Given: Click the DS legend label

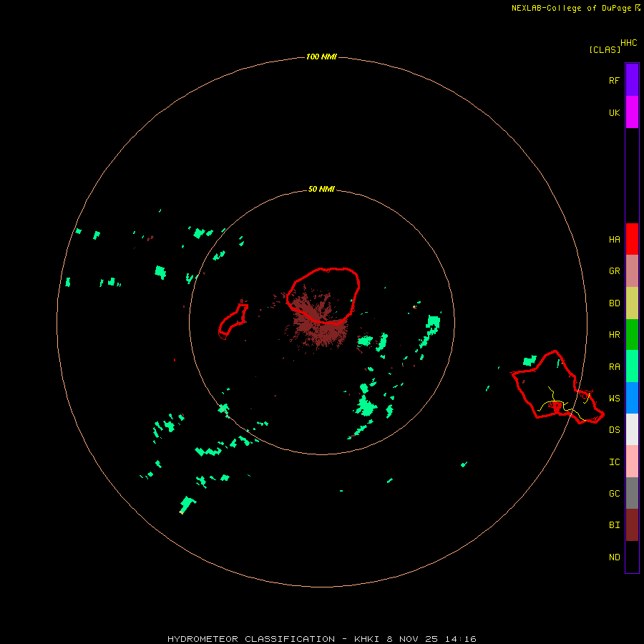Looking at the screenshot, I should click(614, 429).
